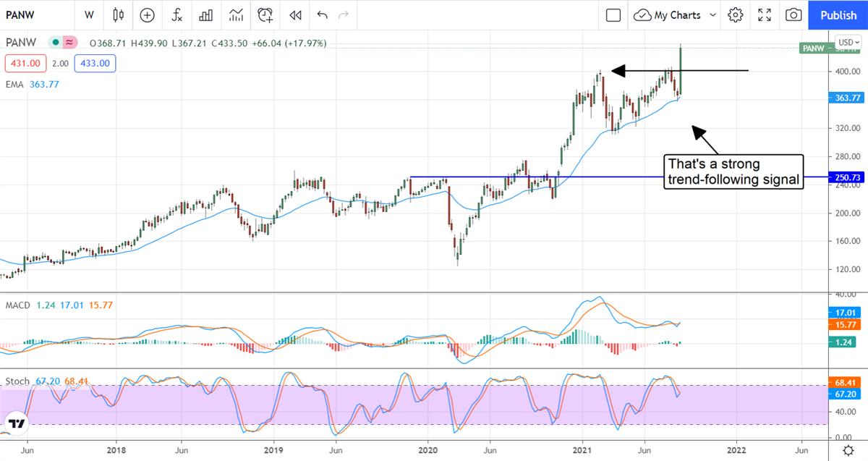Open the USD currency dropdown
Screen dimensions: 868x461
click(x=847, y=41)
